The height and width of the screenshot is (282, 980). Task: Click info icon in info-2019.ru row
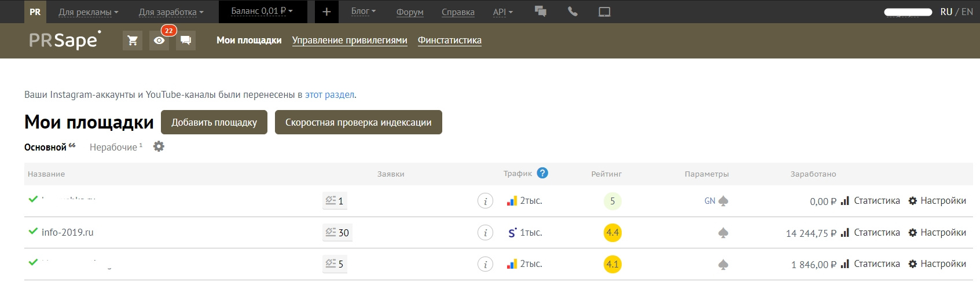485,233
